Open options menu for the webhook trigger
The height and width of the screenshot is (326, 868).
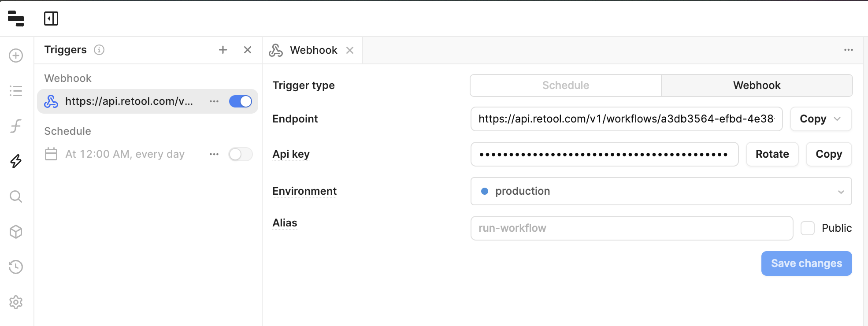click(x=214, y=101)
